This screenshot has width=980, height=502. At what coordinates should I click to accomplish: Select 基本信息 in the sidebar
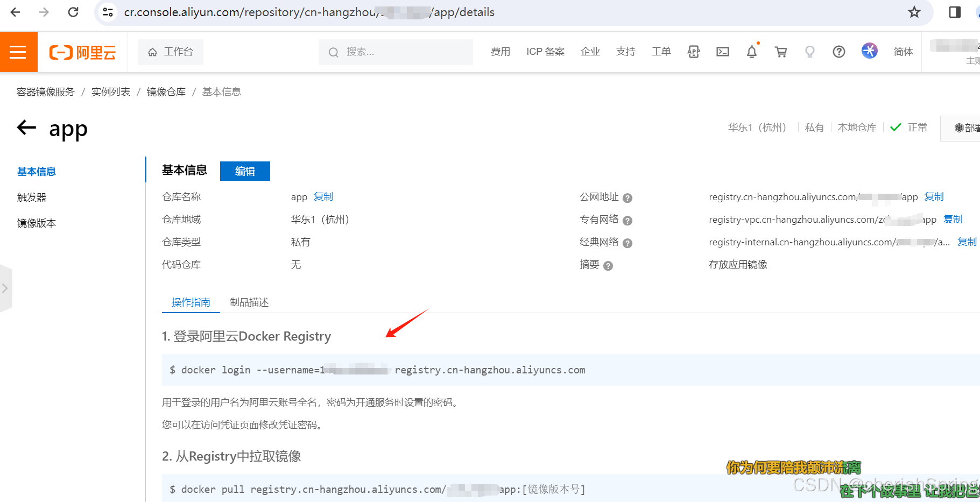click(37, 172)
